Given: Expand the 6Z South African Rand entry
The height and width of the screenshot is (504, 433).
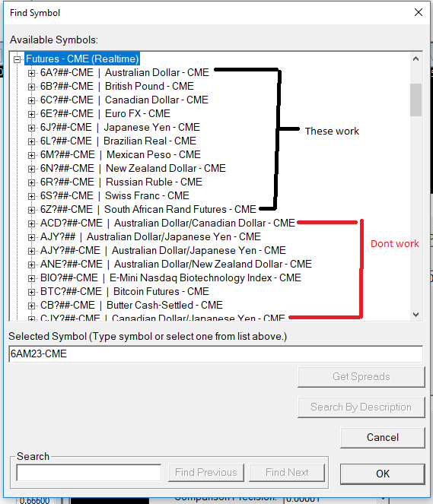Looking at the screenshot, I should coord(31,210).
